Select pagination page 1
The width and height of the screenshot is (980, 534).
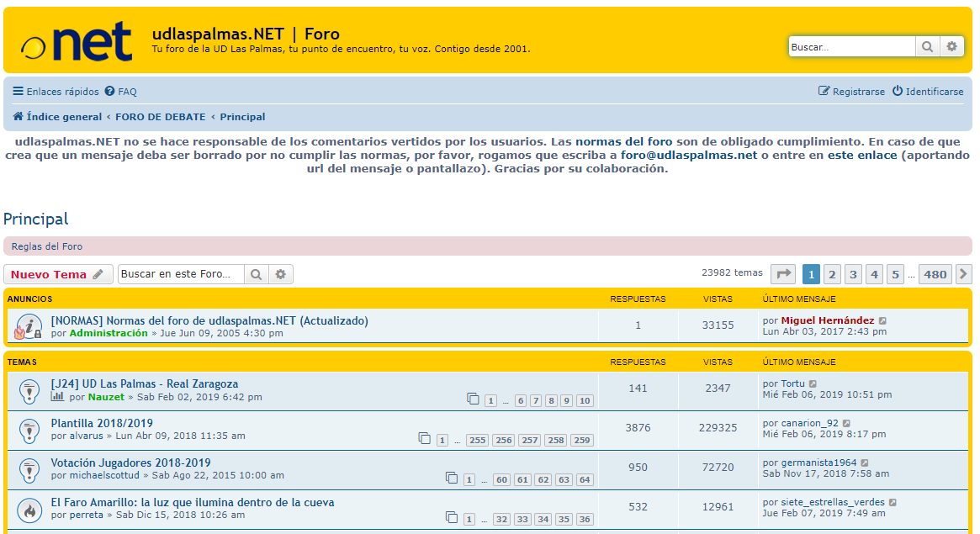(x=811, y=274)
